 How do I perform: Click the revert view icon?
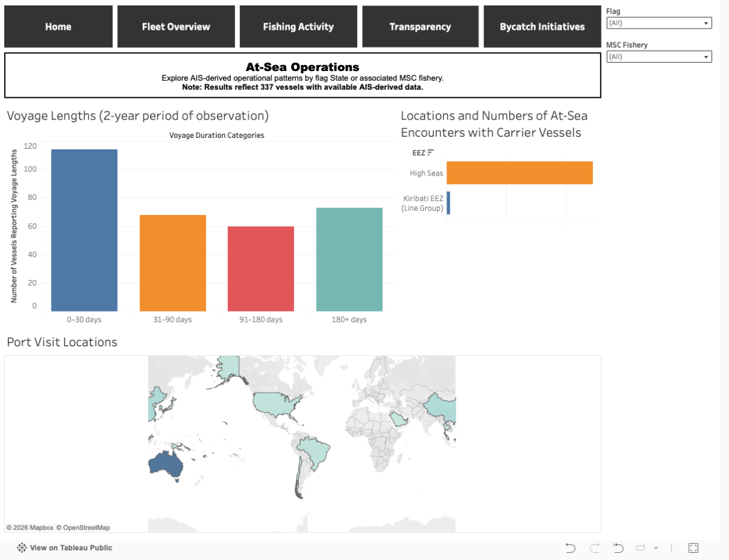[618, 548]
